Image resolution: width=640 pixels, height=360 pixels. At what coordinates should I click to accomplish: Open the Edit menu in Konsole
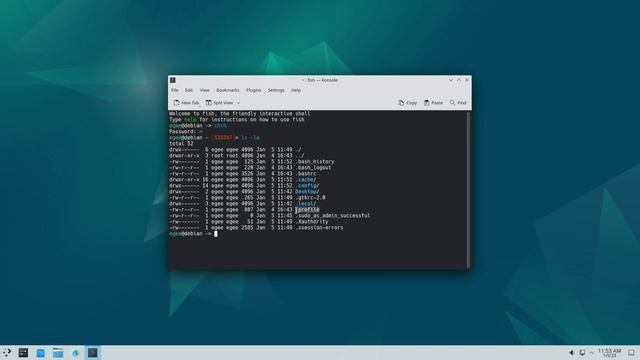tap(189, 90)
